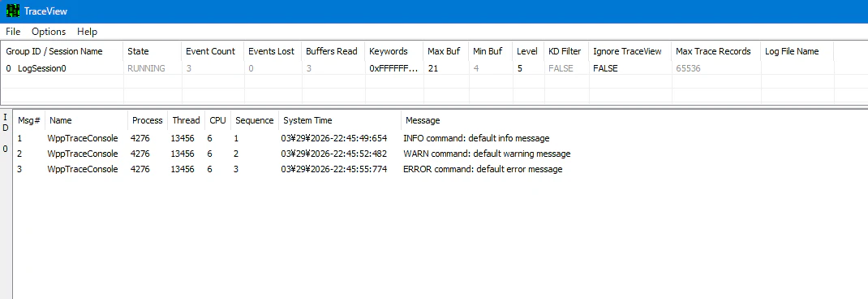The width and height of the screenshot is (868, 299).
Task: Click the Max Trace Records column header
Action: pyautogui.click(x=715, y=51)
